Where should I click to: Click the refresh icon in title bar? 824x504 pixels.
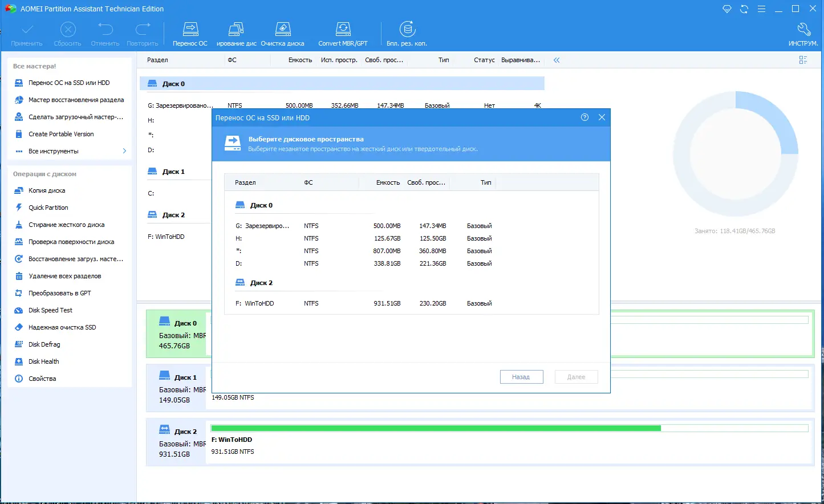(744, 9)
